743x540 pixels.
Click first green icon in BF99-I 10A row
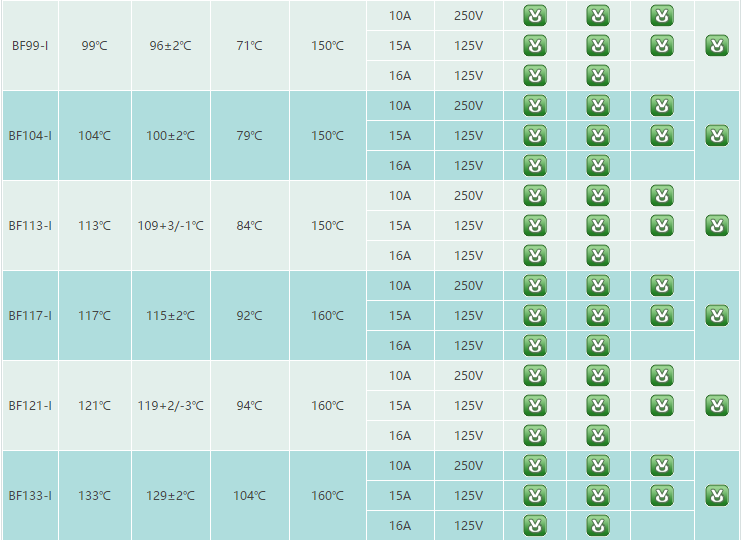(x=535, y=16)
